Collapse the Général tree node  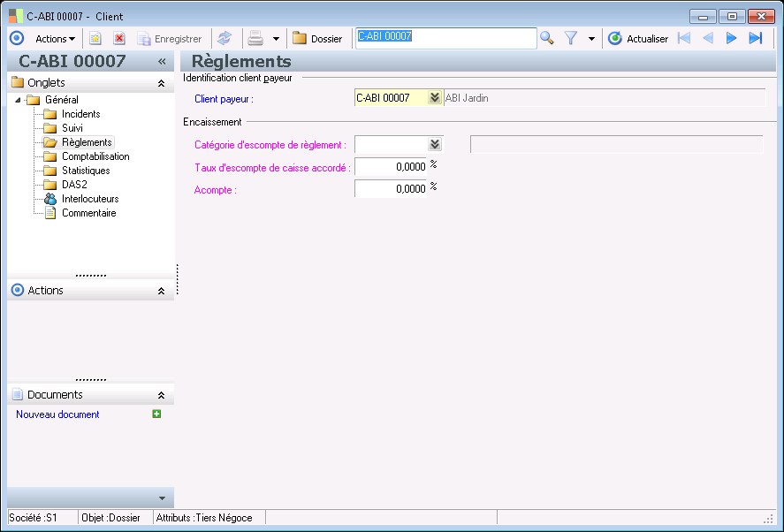point(18,100)
